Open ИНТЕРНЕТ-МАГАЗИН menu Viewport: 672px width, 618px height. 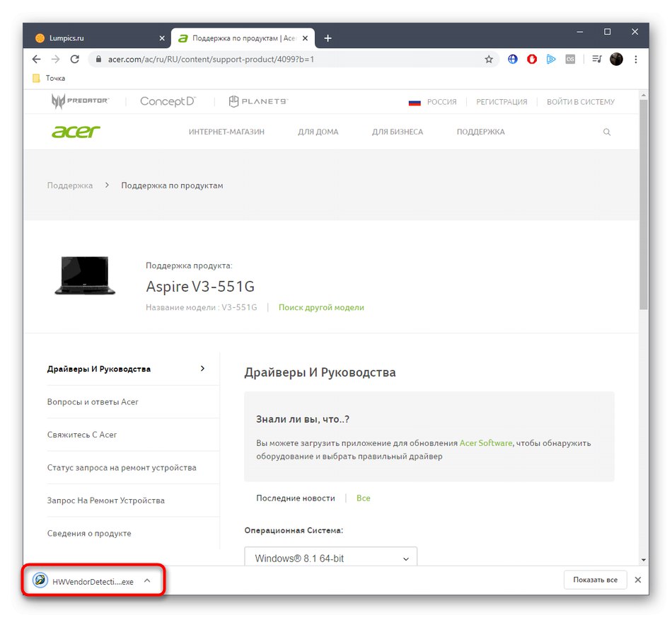[226, 132]
